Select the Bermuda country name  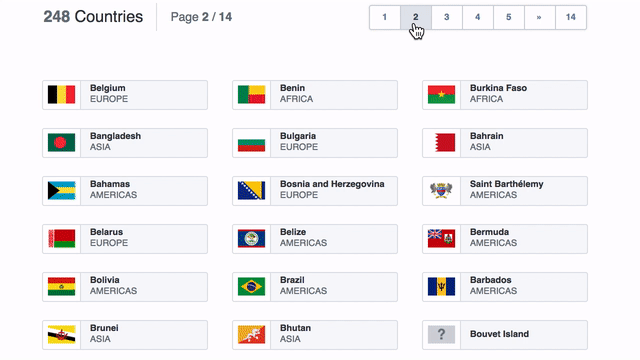tap(489, 232)
